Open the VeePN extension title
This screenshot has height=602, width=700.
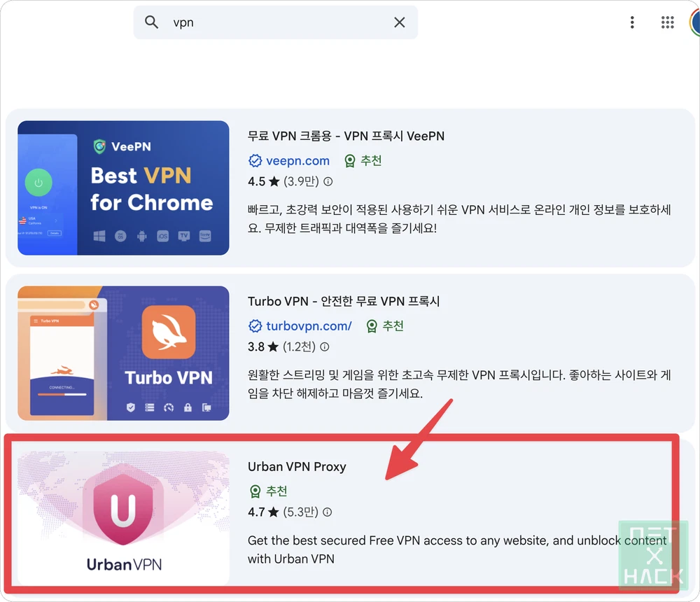tap(346, 136)
